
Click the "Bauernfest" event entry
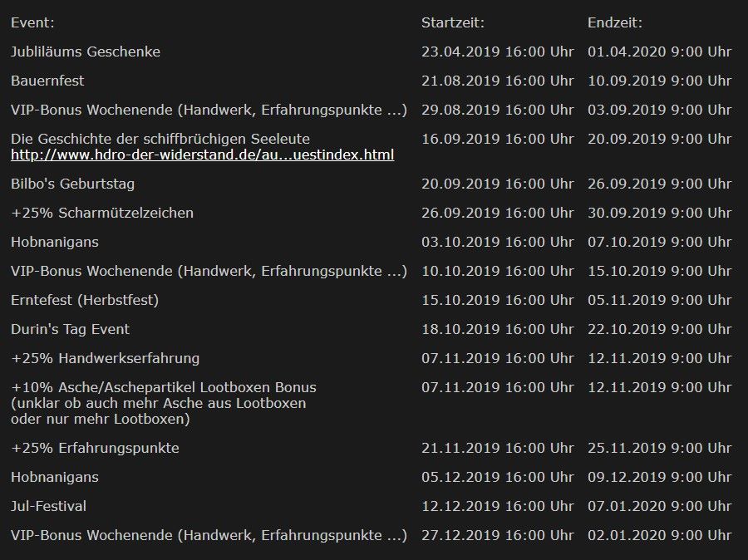pyautogui.click(x=47, y=81)
